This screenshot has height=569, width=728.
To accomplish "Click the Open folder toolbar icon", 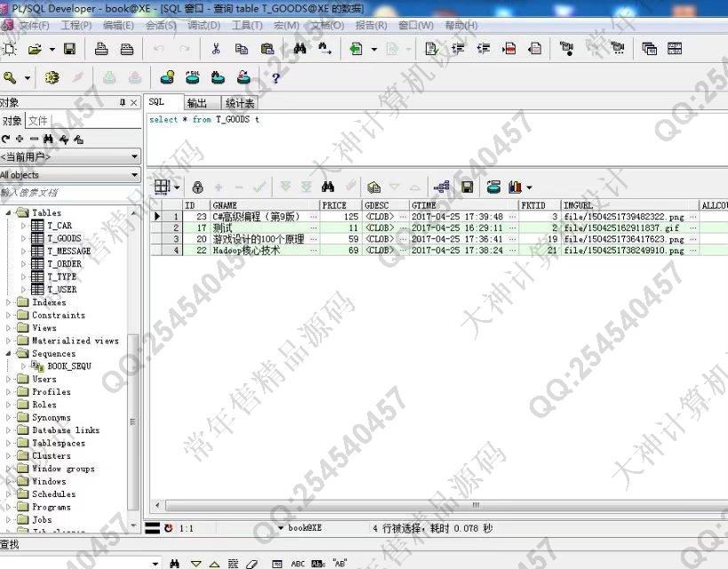I will click(x=35, y=49).
